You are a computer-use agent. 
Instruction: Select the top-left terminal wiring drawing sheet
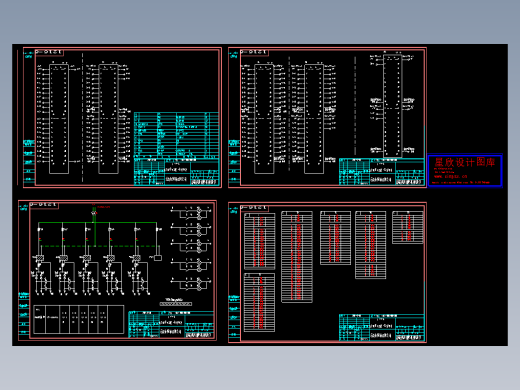[122, 117]
